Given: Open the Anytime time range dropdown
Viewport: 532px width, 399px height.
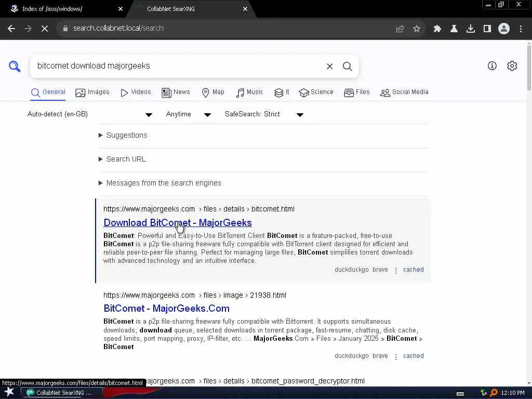Looking at the screenshot, I should coord(189,114).
